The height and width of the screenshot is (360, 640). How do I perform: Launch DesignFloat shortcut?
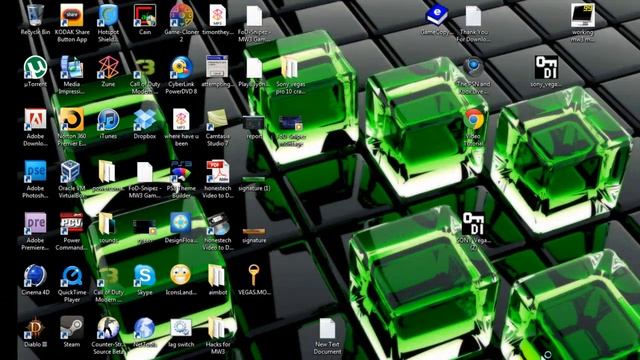[181, 224]
